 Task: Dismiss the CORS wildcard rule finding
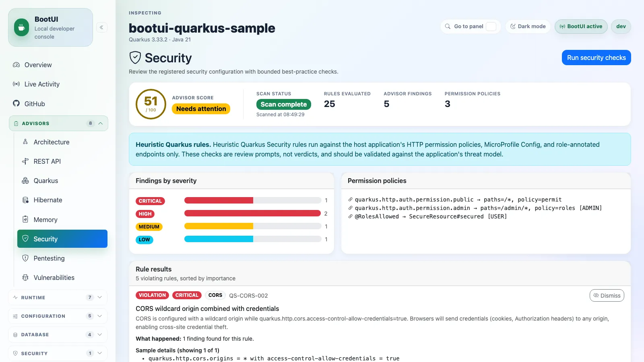tap(607, 296)
